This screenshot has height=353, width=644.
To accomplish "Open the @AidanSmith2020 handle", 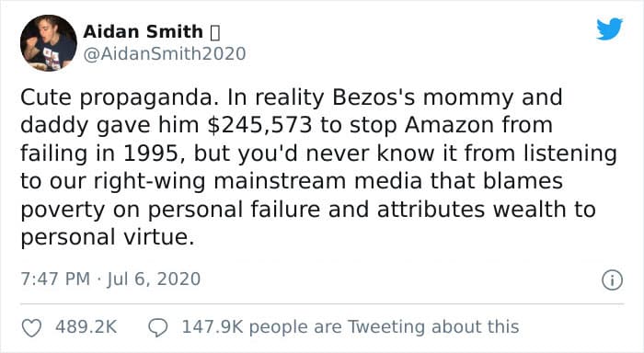I will pos(165,54).
